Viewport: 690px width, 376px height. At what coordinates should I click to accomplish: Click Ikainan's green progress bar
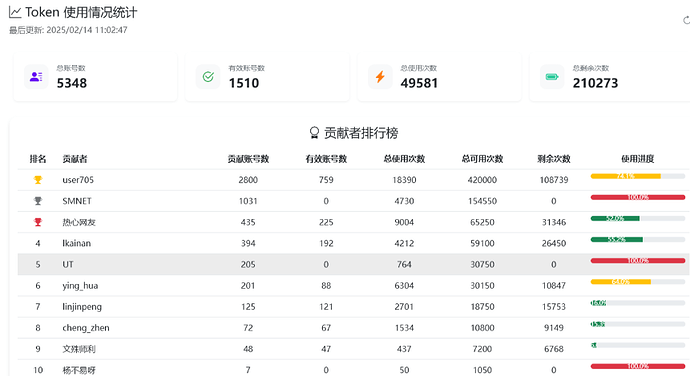pyautogui.click(x=638, y=240)
